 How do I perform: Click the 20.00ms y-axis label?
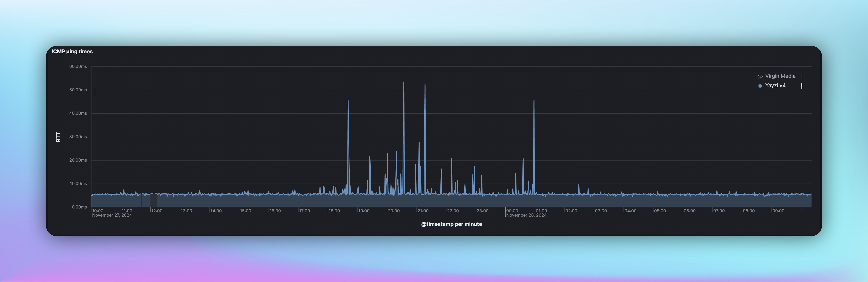click(x=78, y=160)
